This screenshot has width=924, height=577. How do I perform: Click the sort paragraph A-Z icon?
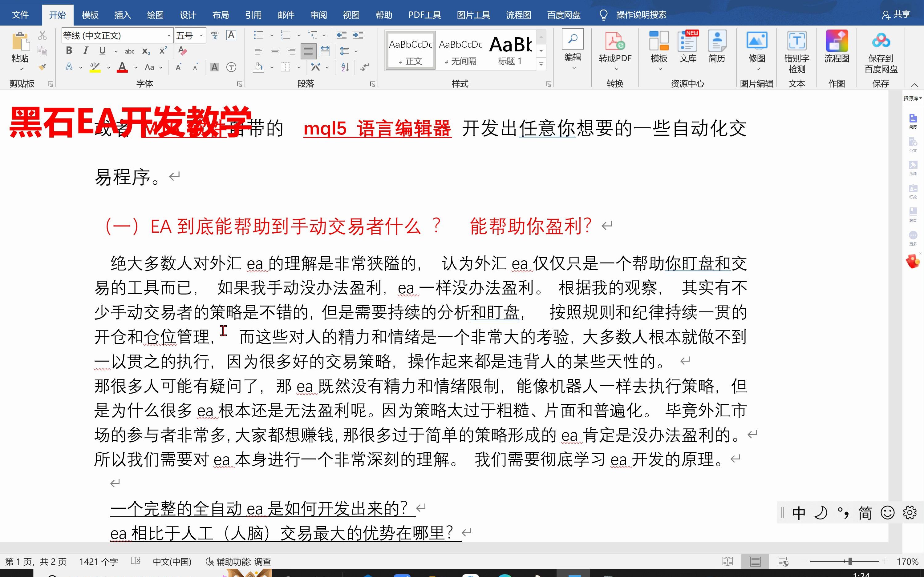click(x=345, y=67)
